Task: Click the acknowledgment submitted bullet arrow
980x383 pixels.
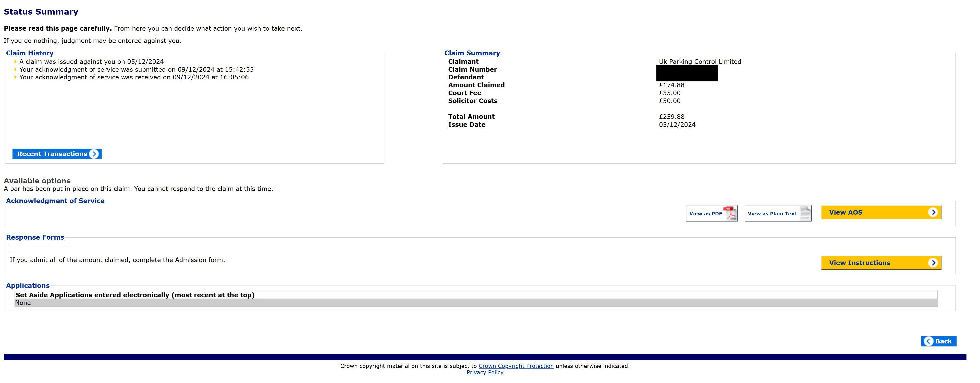Action: pyautogui.click(x=15, y=70)
